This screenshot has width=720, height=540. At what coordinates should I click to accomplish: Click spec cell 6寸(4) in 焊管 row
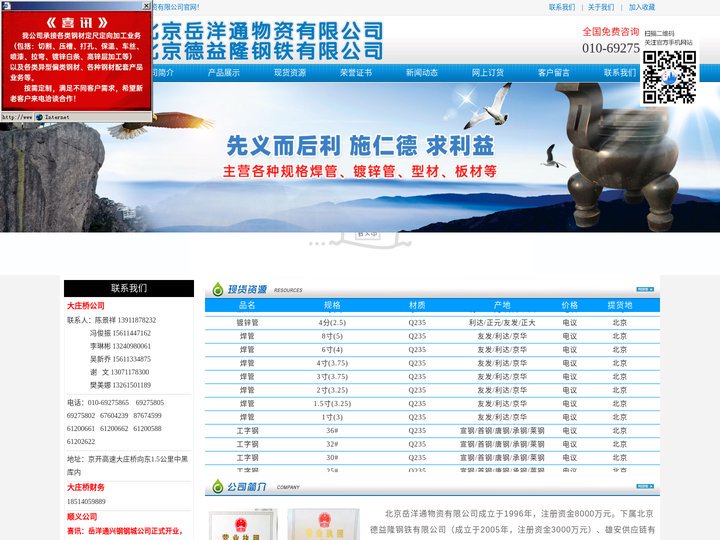pos(332,349)
